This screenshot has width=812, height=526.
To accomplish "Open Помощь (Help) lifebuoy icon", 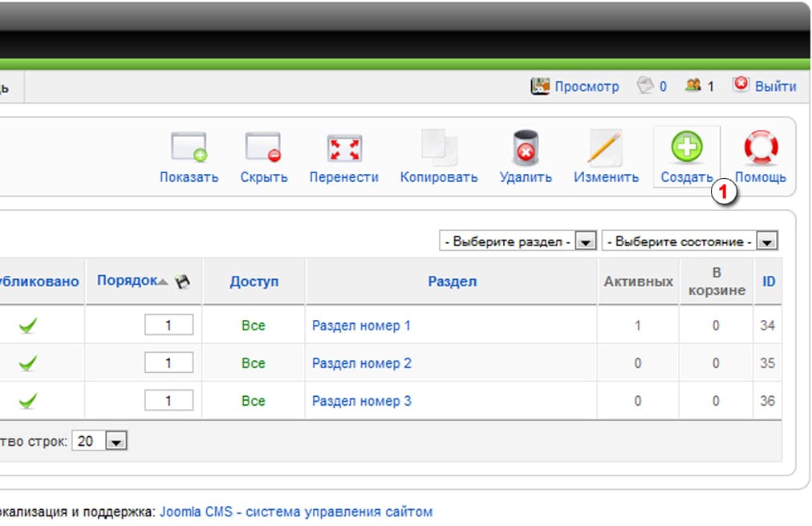I will (x=760, y=149).
